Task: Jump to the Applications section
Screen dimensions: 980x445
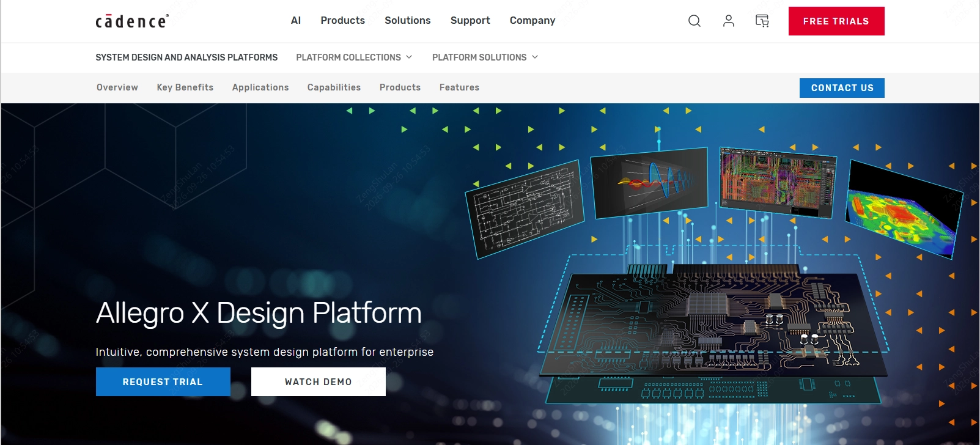Action: 260,87
